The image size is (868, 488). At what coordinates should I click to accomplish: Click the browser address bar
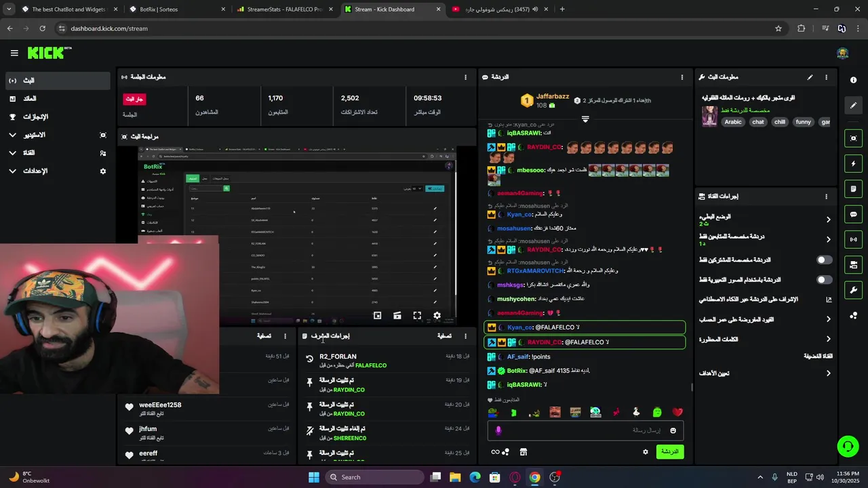coord(414,28)
